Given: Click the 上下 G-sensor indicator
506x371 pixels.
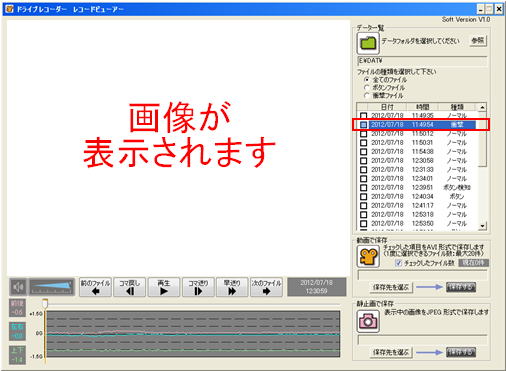Looking at the screenshot, I should (17, 355).
